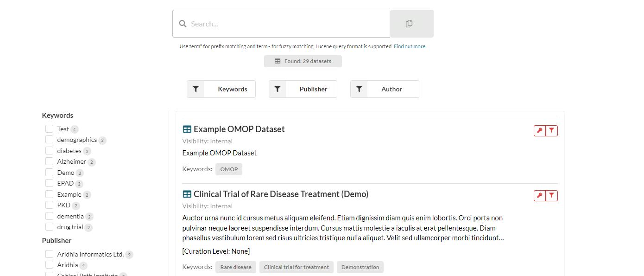Click table icon beside Clinical Trial title
The height and width of the screenshot is (276, 644).
coord(187,194)
